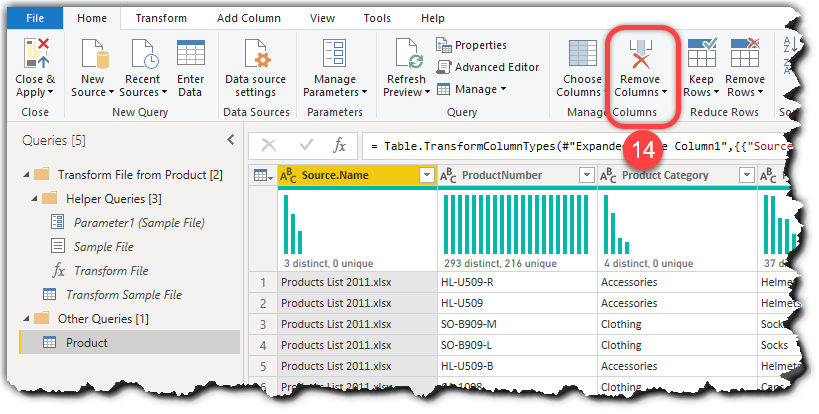Open the New Source icon
Viewport: 819px width, 414px height.
[95, 53]
